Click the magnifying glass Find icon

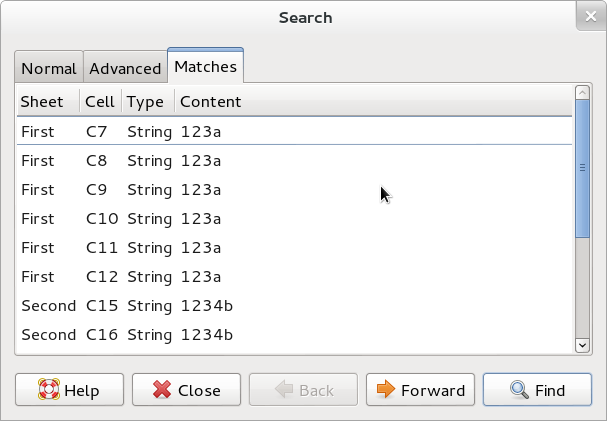click(x=519, y=390)
